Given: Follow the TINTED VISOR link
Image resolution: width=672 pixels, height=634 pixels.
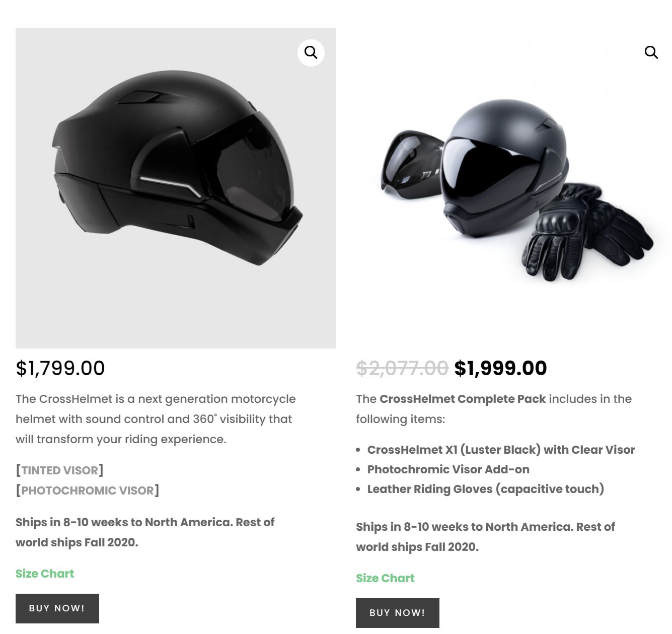Looking at the screenshot, I should click(59, 470).
